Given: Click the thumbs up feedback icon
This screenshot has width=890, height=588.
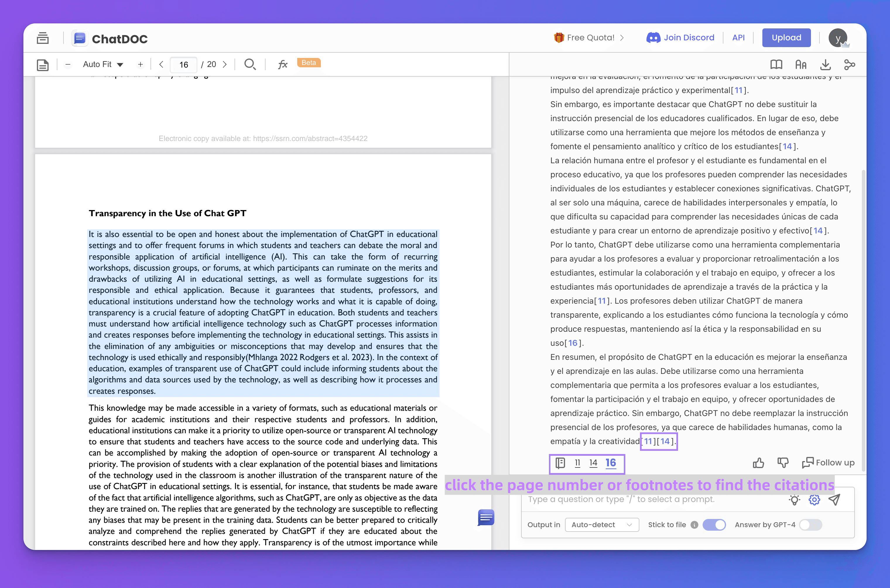Looking at the screenshot, I should (758, 463).
